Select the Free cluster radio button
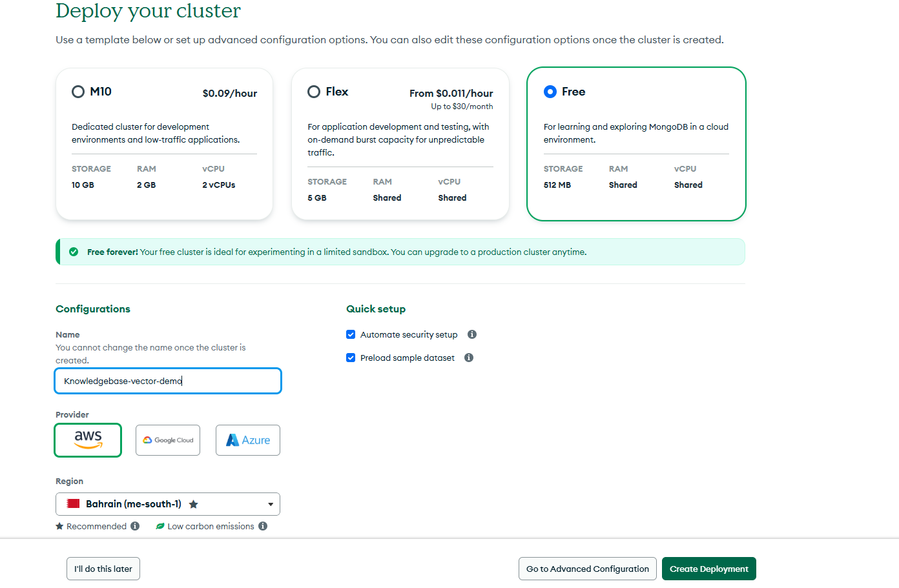The width and height of the screenshot is (899, 588). (550, 92)
